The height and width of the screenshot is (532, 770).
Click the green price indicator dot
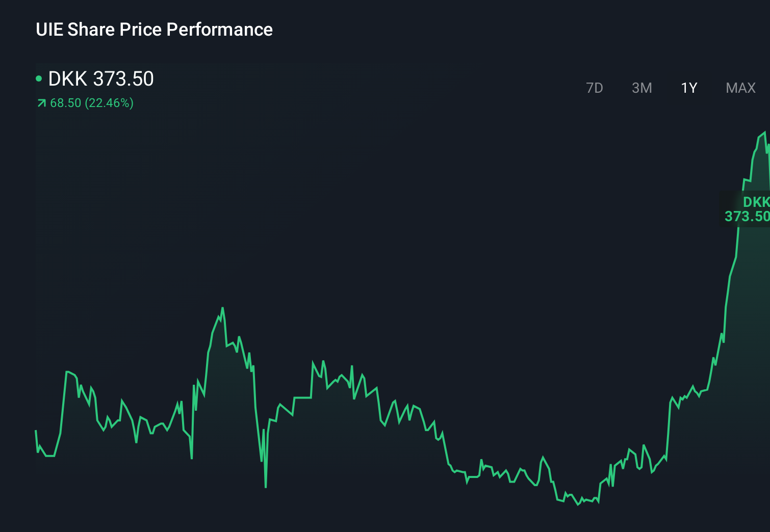(39, 78)
